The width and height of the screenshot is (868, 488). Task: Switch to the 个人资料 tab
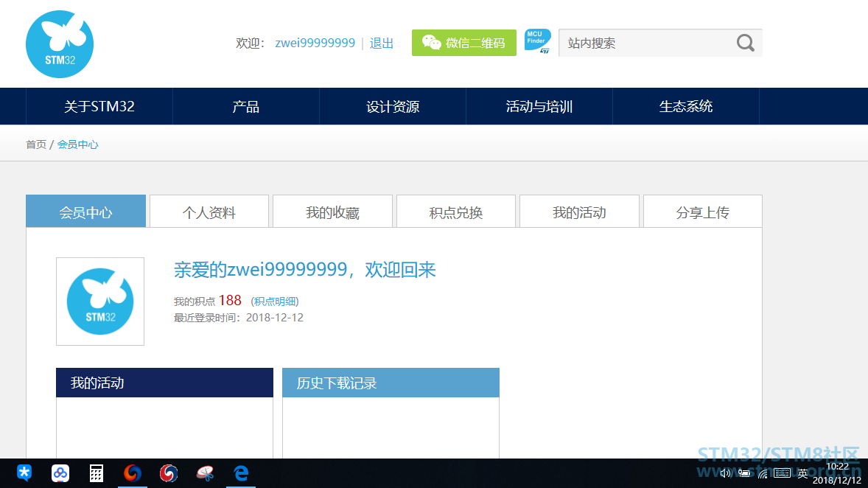[x=209, y=211]
